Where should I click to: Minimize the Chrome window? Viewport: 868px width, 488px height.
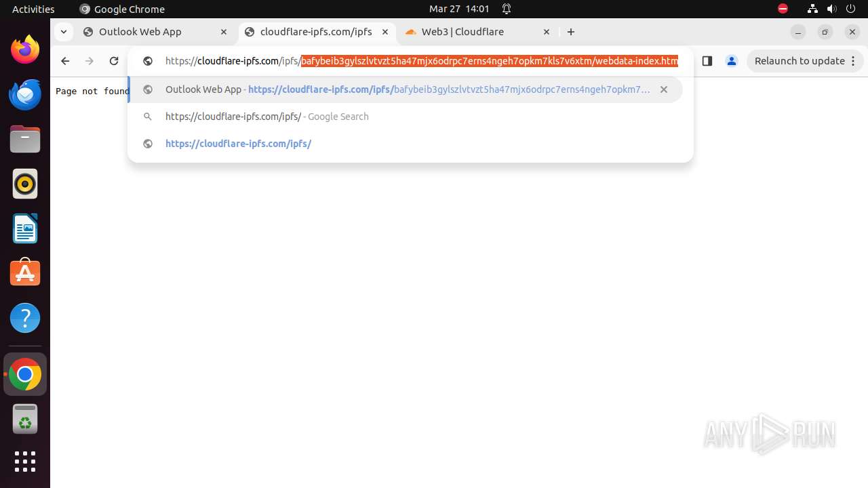[x=798, y=32]
